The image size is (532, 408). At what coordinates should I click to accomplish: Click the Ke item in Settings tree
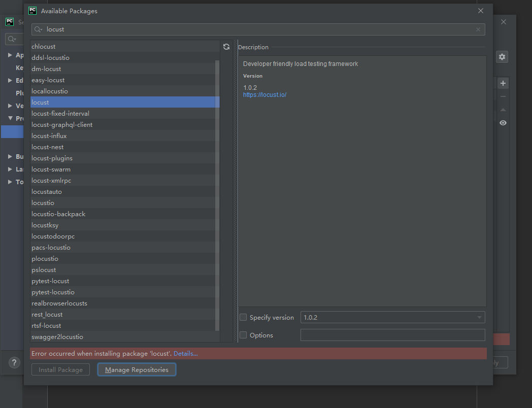tap(19, 68)
